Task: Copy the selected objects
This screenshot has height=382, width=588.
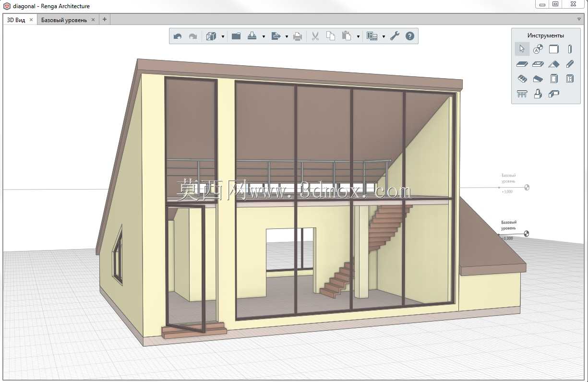Action: pyautogui.click(x=331, y=36)
